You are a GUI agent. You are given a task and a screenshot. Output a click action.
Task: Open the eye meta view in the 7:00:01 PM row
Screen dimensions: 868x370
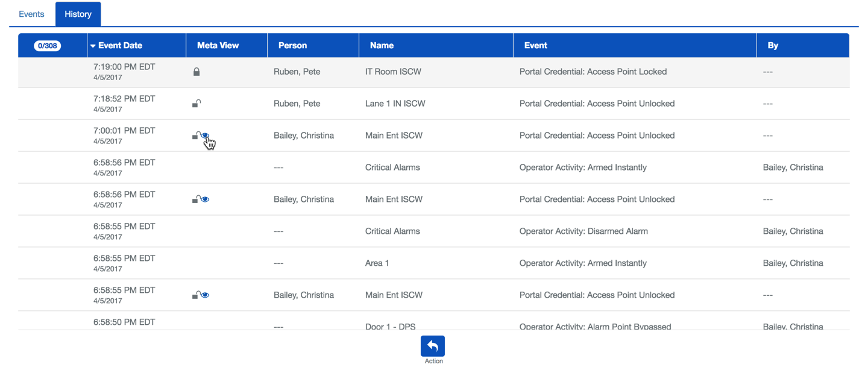(206, 136)
